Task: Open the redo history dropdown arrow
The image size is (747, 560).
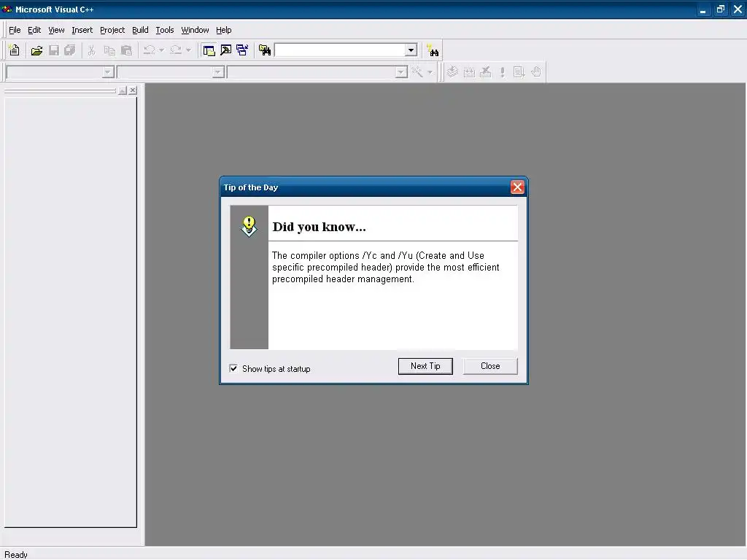Action: tap(188, 50)
